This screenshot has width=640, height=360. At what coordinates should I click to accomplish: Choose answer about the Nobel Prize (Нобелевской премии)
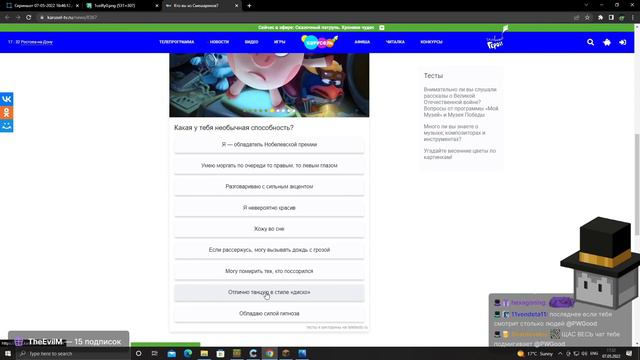[269, 145]
